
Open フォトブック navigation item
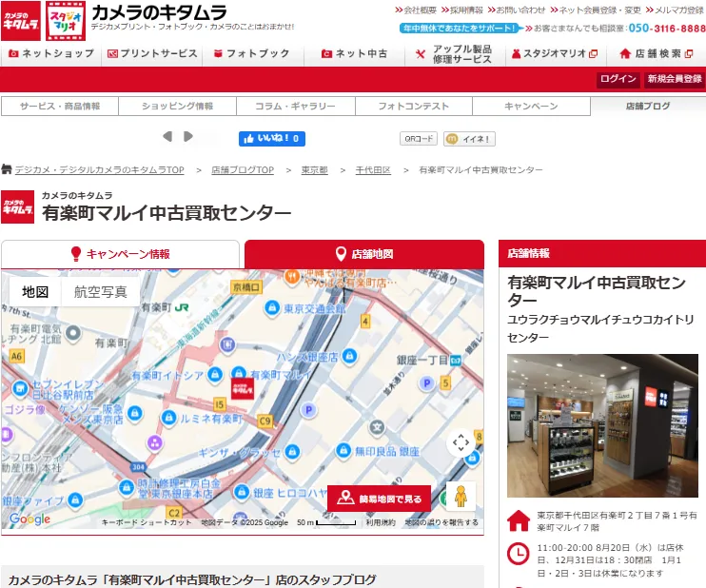point(252,53)
